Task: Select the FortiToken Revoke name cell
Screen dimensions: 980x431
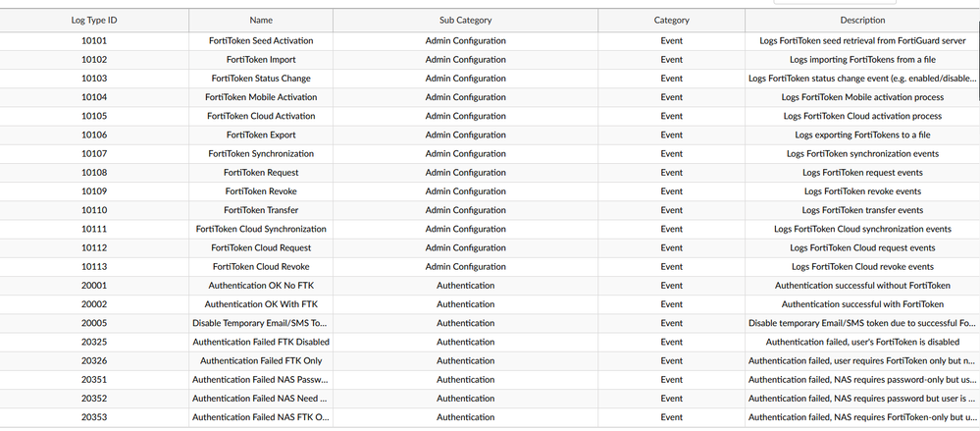Action: (x=261, y=191)
